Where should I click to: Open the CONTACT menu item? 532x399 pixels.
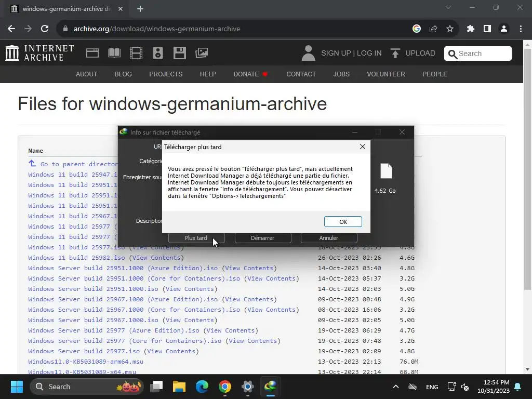tap(301, 74)
